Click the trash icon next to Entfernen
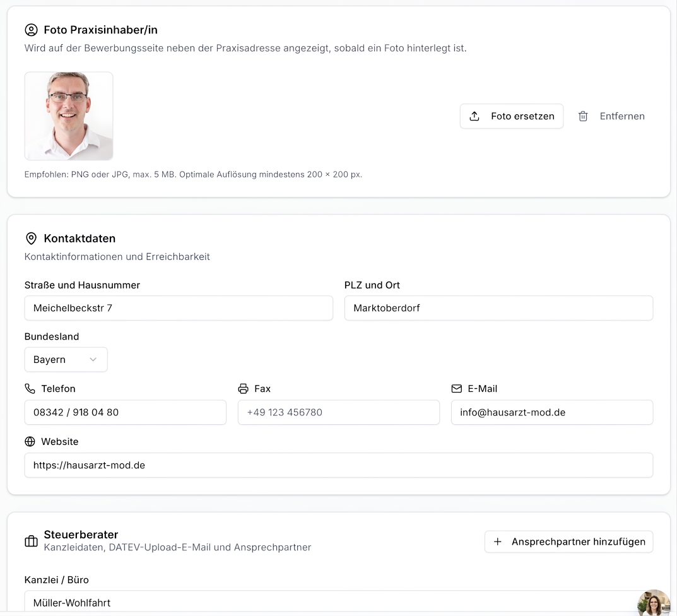The image size is (677, 616). [x=583, y=116]
